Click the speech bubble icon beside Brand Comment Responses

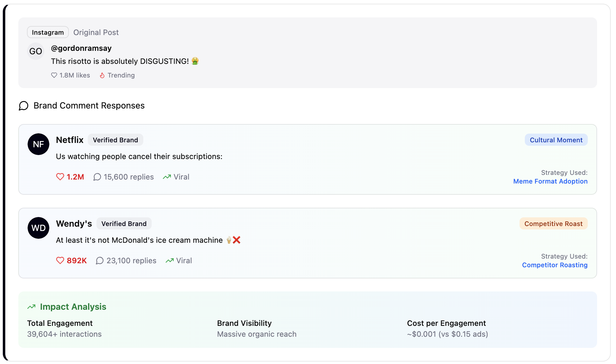pos(24,106)
